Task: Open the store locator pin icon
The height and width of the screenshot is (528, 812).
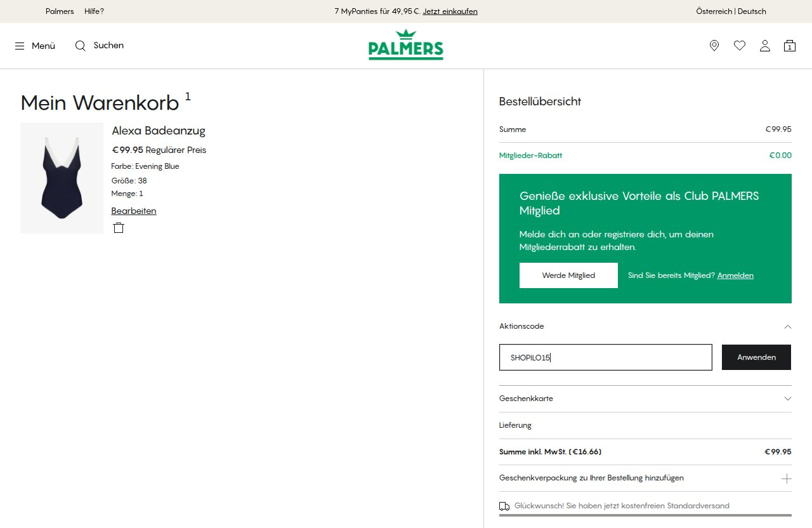Action: coord(714,46)
